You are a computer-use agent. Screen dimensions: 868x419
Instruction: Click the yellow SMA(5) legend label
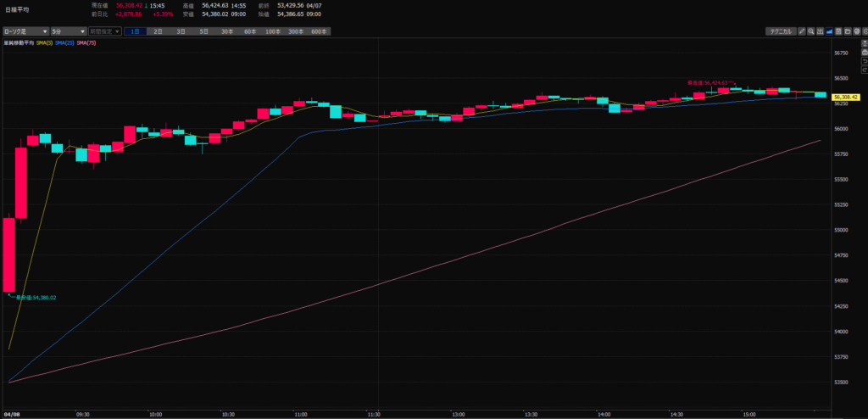pyautogui.click(x=46, y=42)
